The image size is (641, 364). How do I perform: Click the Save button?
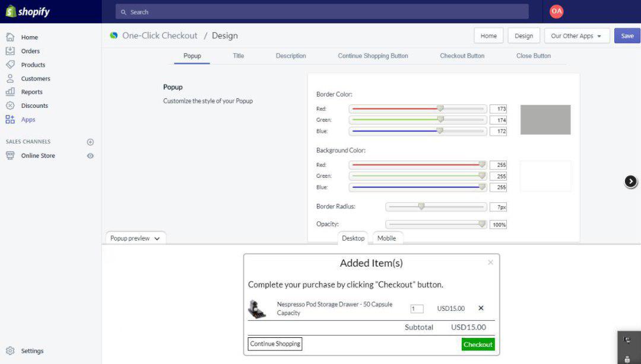[x=627, y=36]
